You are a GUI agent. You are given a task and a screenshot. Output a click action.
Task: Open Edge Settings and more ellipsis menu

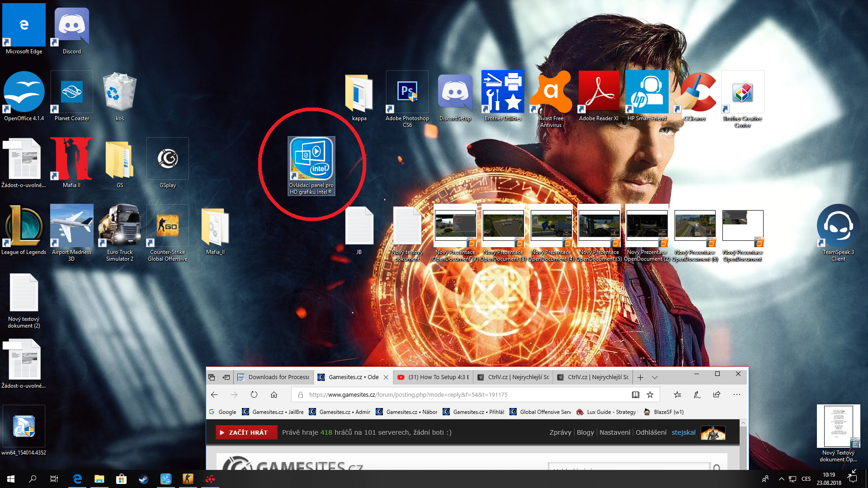(x=737, y=394)
